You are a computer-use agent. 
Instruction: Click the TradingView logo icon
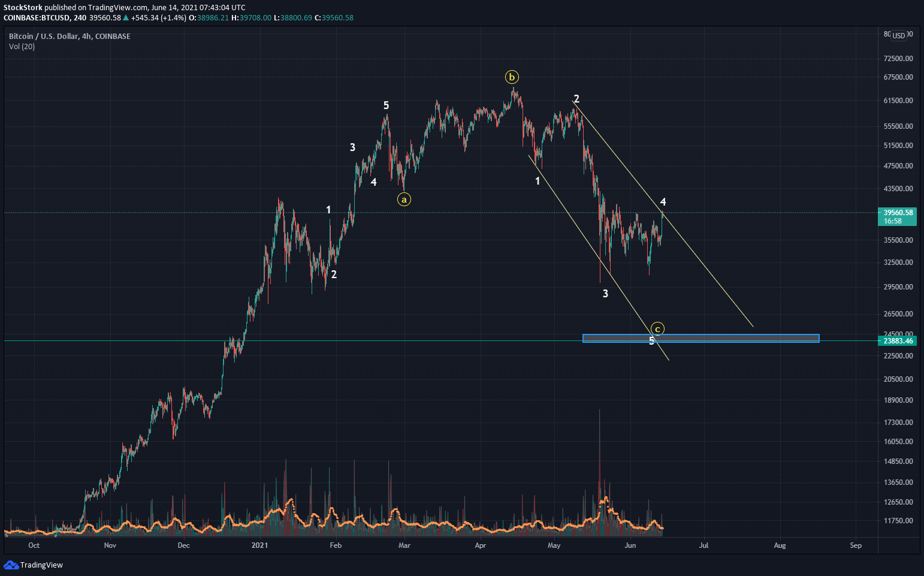point(11,565)
